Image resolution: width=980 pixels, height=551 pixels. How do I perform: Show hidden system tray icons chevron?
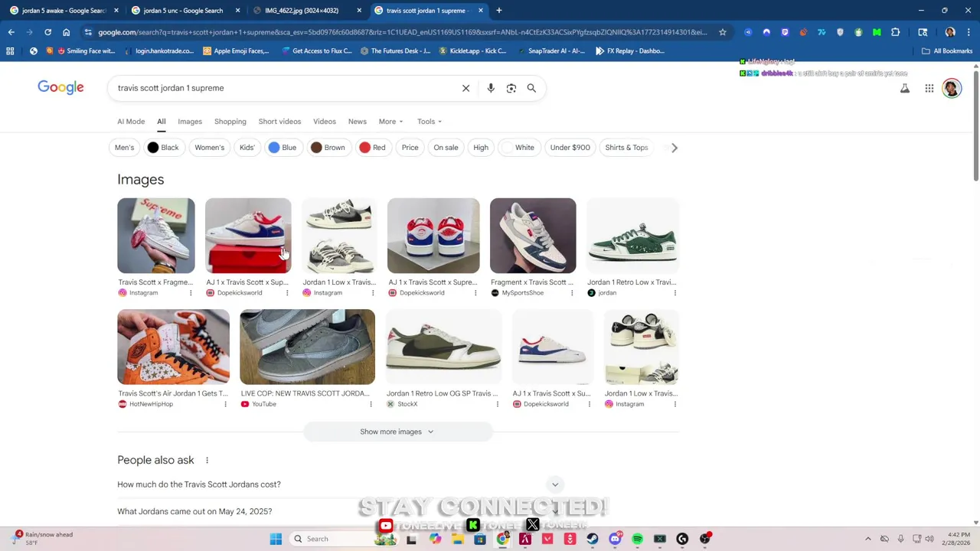click(867, 539)
